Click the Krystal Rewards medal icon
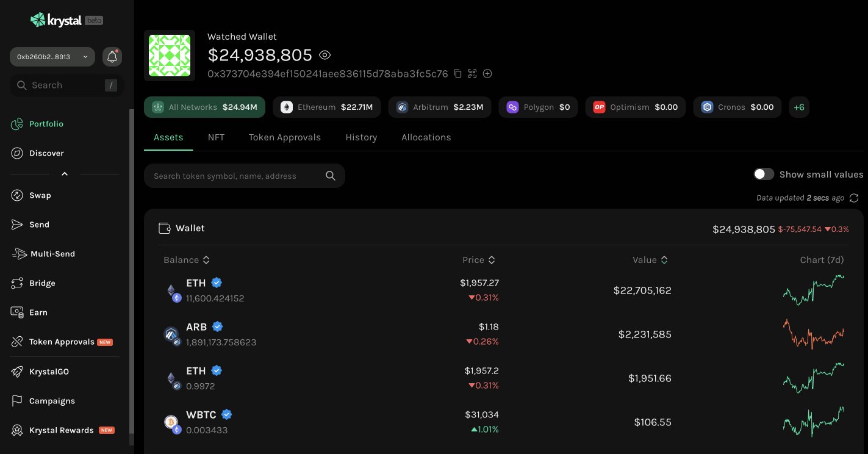This screenshot has width=868, height=454. click(x=17, y=430)
